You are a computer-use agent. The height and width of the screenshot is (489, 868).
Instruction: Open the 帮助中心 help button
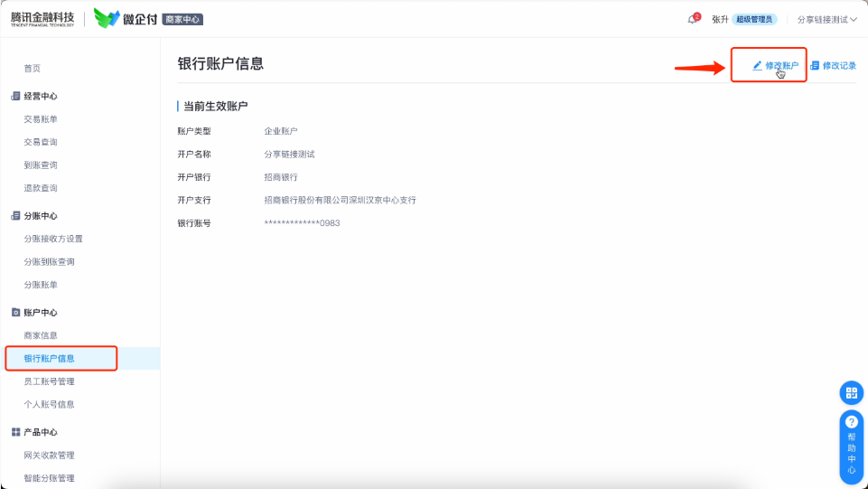(852, 447)
